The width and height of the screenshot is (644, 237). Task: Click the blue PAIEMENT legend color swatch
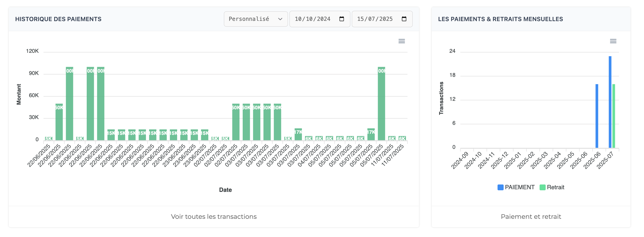(500, 187)
